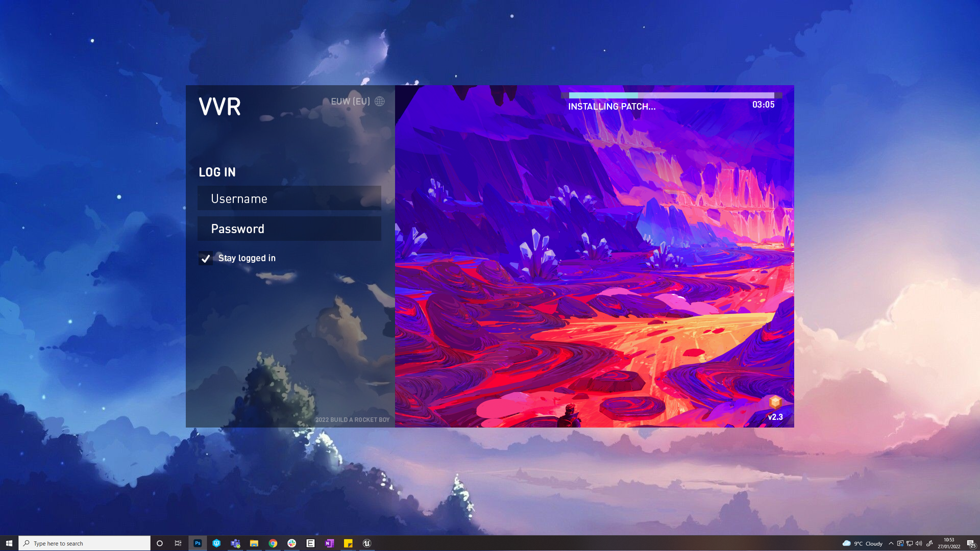Click the Username input field
The width and height of the screenshot is (980, 551).
[289, 198]
